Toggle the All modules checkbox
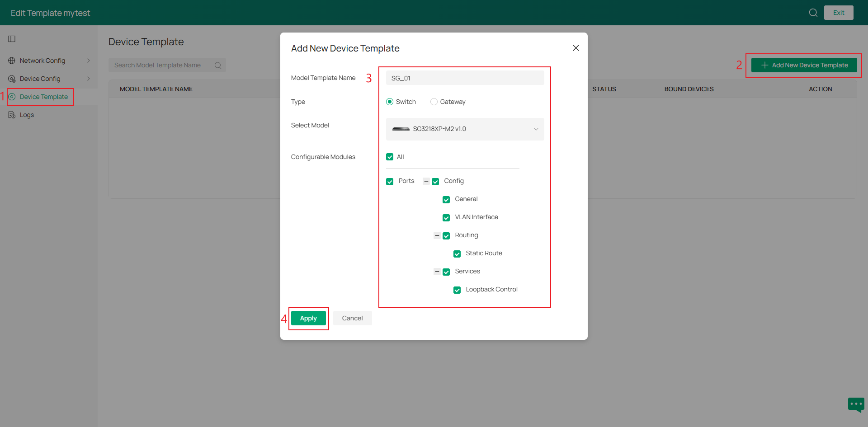Viewport: 868px width, 427px height. 390,157
